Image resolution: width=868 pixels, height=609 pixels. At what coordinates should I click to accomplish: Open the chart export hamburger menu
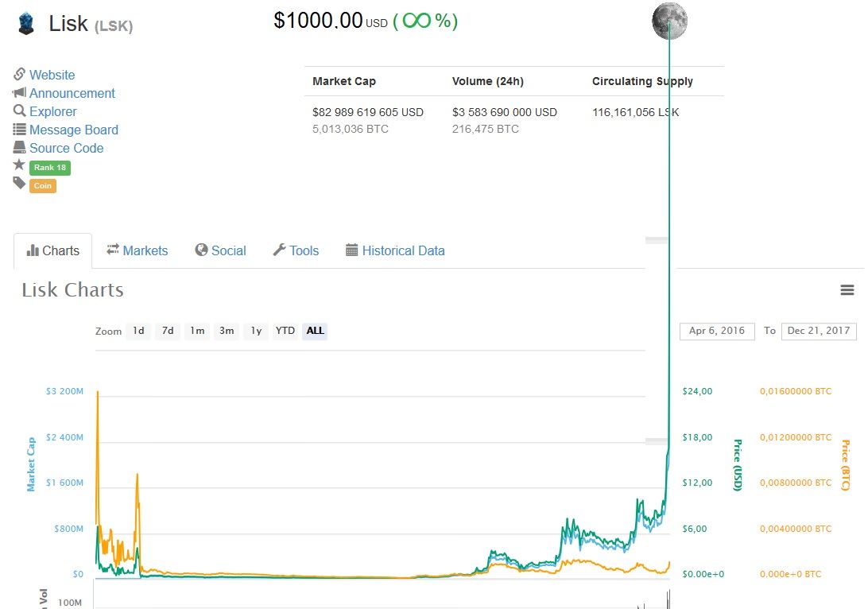(847, 290)
